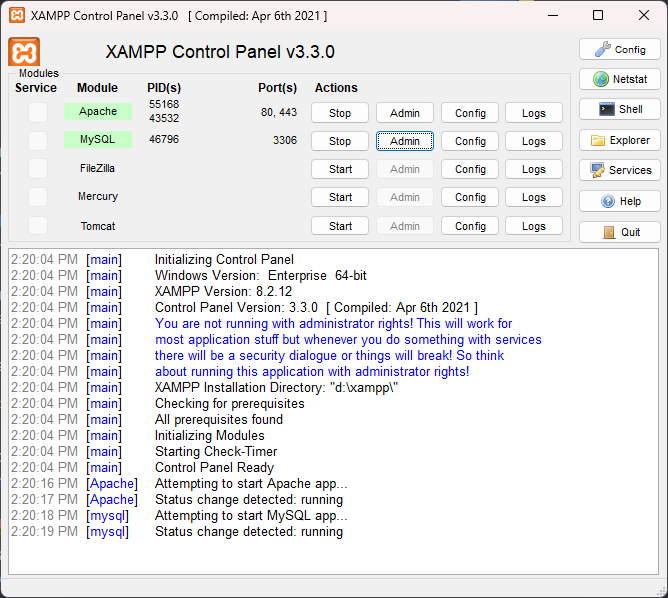Click the Netstat globe icon
The width and height of the screenshot is (668, 598).
pyautogui.click(x=601, y=79)
